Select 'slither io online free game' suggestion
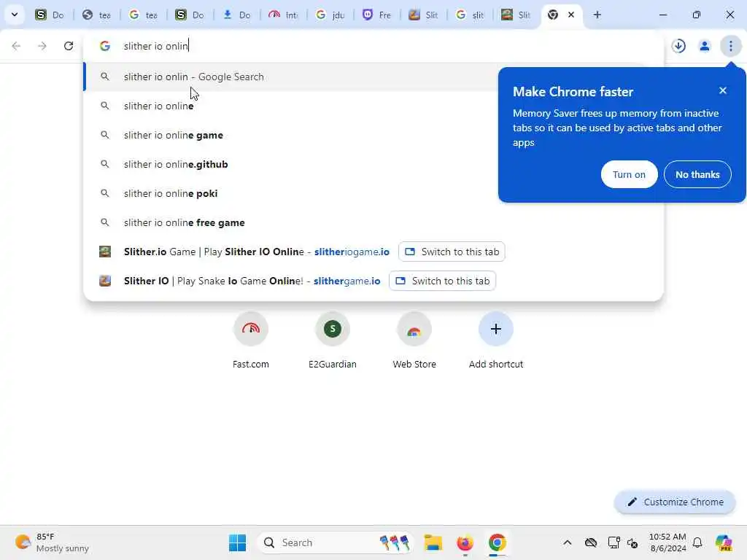The image size is (747, 560). (373, 222)
